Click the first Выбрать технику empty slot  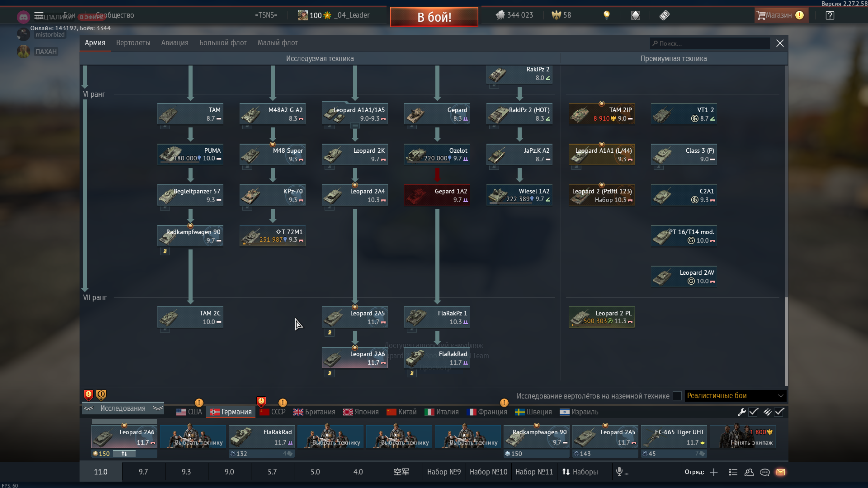click(x=193, y=436)
